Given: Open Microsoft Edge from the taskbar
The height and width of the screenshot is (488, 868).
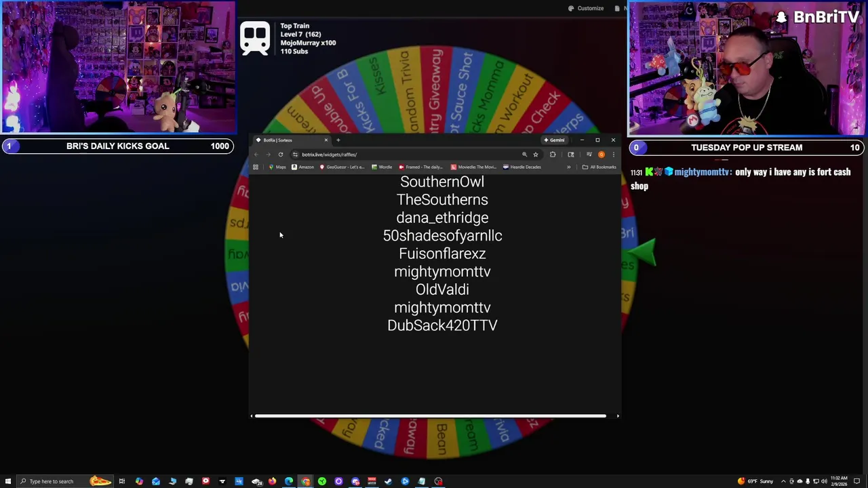Looking at the screenshot, I should (x=289, y=481).
